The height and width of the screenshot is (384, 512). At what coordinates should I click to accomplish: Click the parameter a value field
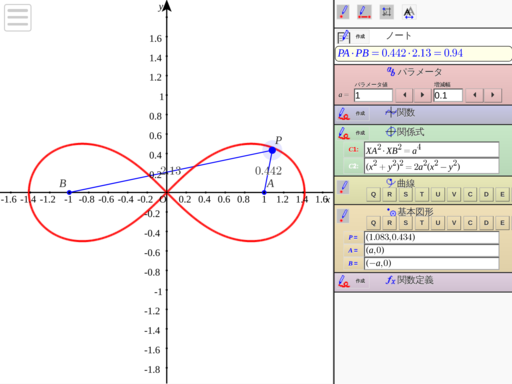(x=373, y=95)
